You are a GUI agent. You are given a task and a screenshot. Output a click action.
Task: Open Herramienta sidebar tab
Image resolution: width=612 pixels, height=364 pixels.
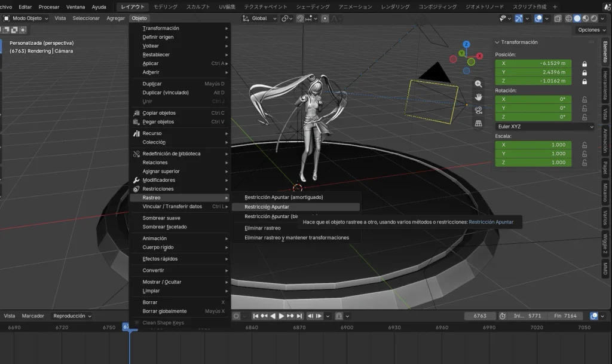pos(605,85)
